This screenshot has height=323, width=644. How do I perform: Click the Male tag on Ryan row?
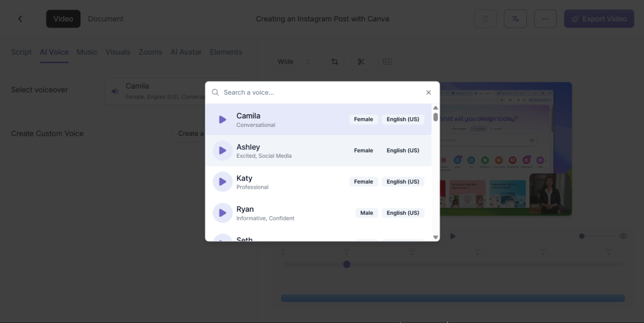(x=367, y=213)
